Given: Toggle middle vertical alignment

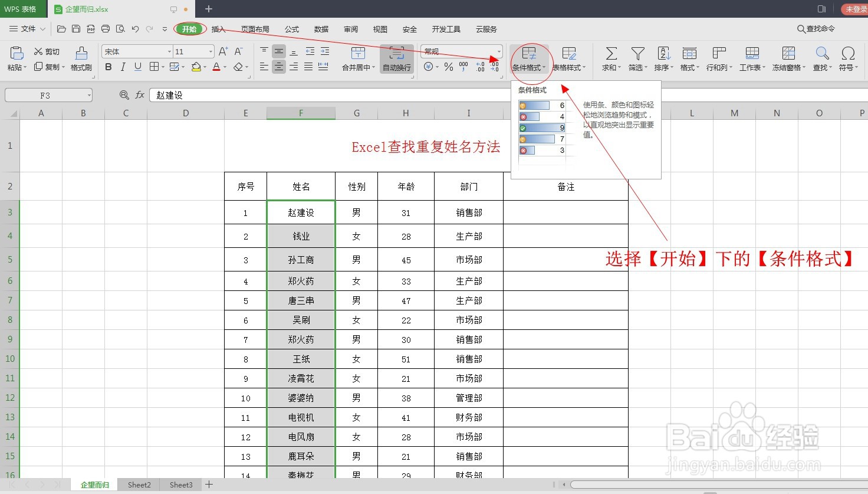Looking at the screenshot, I should 279,51.
